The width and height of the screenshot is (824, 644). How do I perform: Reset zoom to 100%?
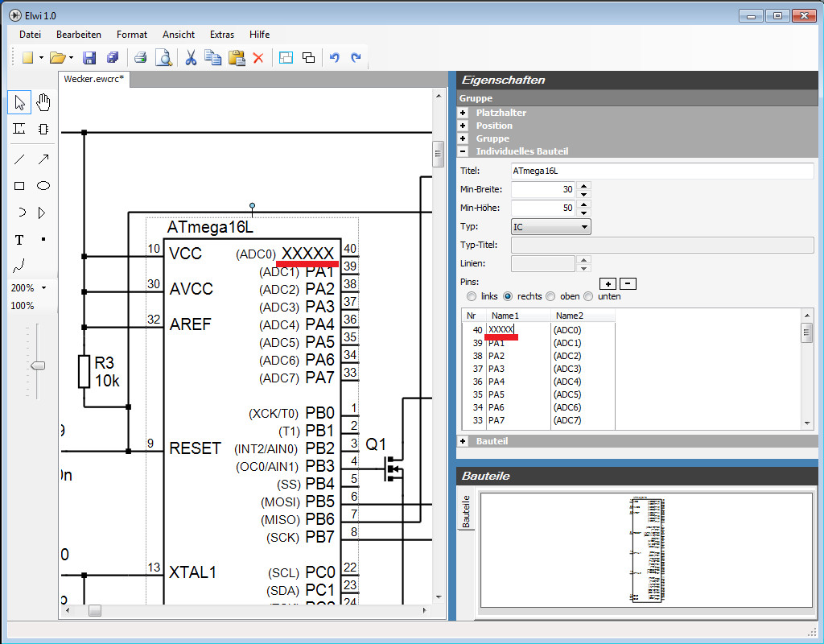pos(22,306)
